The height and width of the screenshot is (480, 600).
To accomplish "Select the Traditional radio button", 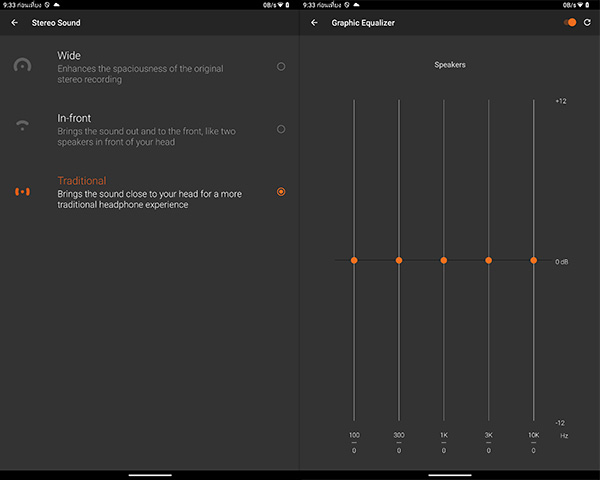I will (x=281, y=191).
